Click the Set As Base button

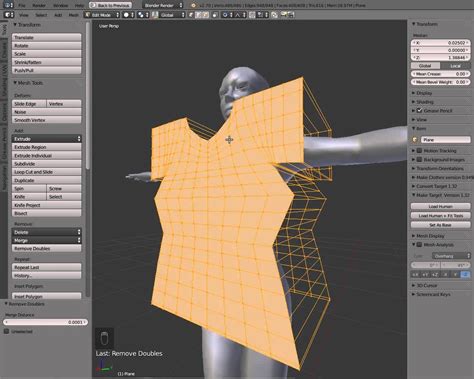coord(440,225)
